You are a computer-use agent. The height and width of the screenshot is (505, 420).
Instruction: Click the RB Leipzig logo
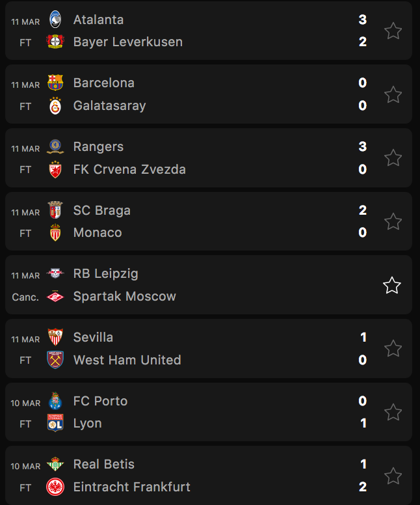(55, 274)
